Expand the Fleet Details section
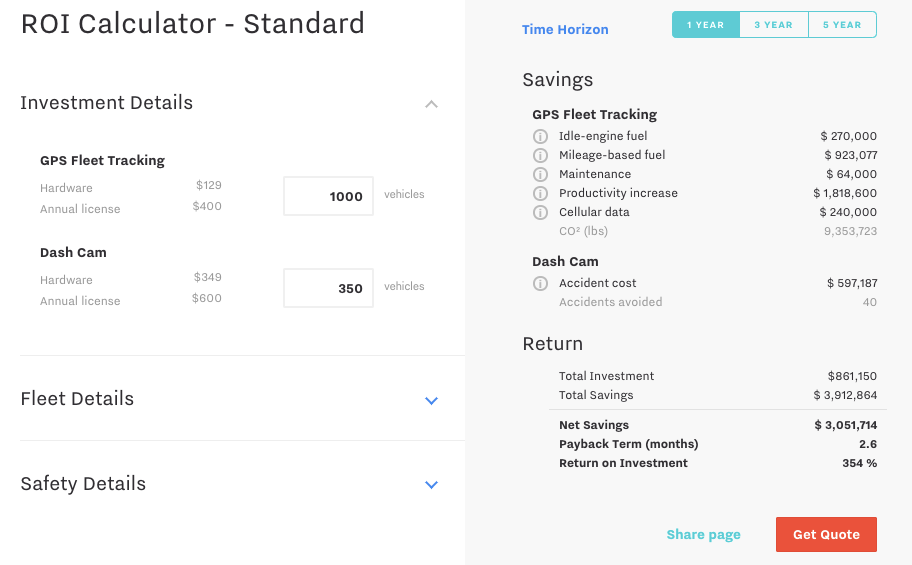 (431, 400)
